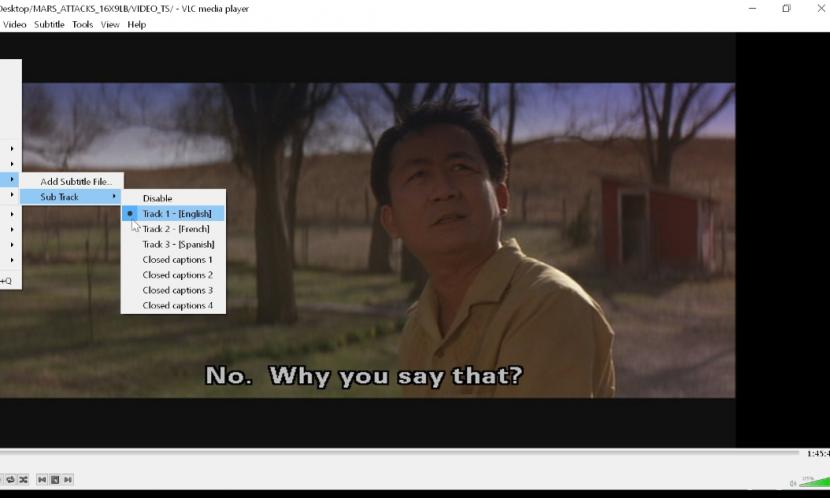Set volume using green volume slider
Viewport: 830px width, 498px height.
(x=815, y=481)
